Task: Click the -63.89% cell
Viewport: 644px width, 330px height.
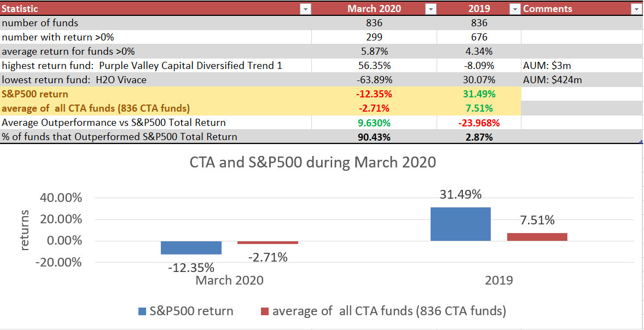Action: [374, 80]
